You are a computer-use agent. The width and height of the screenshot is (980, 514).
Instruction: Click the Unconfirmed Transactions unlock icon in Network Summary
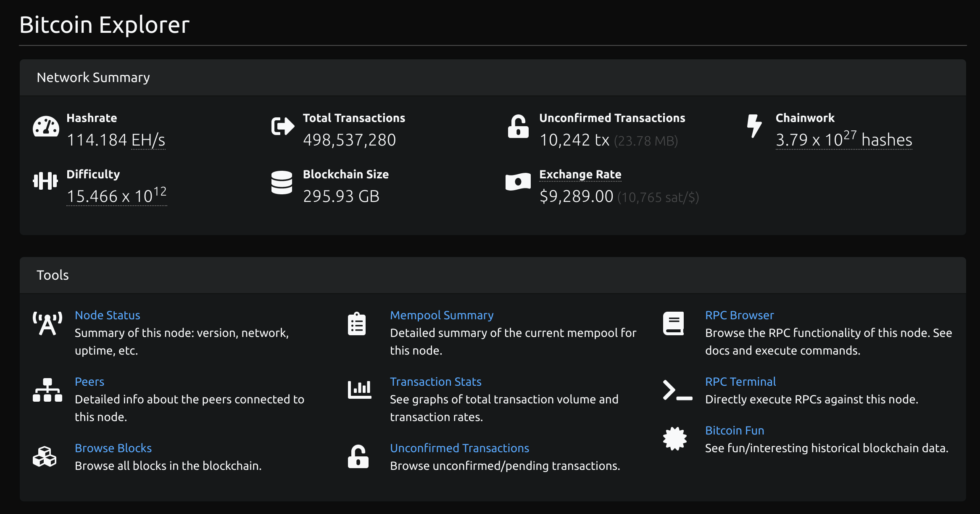(518, 126)
